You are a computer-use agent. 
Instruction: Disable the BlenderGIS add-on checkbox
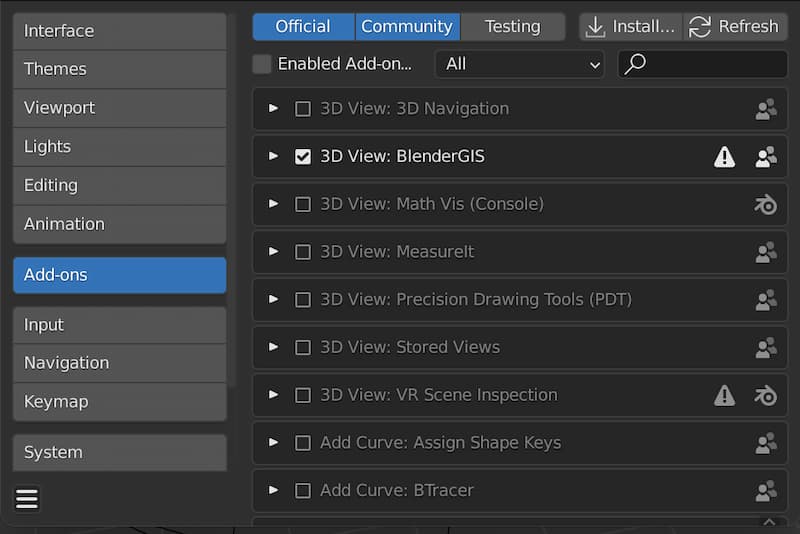[x=303, y=157]
